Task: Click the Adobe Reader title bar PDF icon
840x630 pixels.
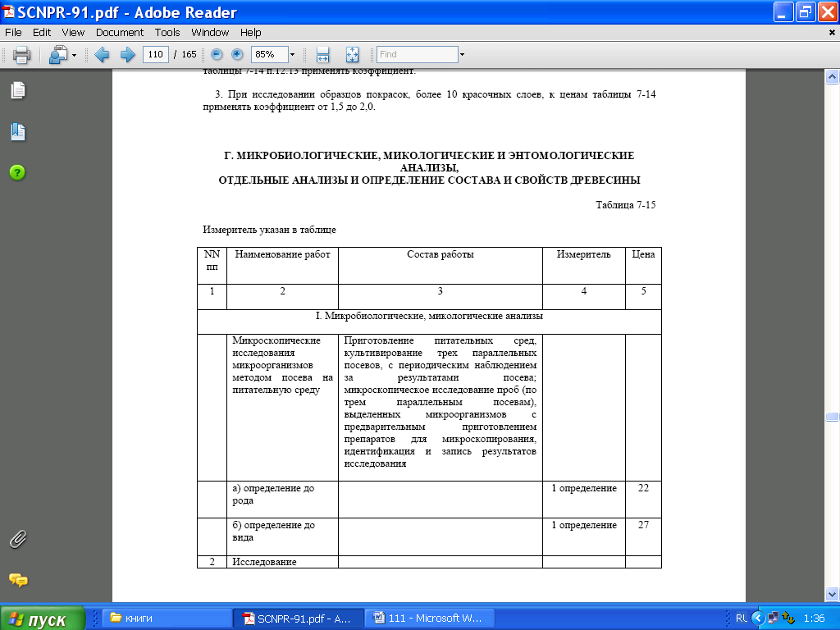Action: tap(8, 11)
